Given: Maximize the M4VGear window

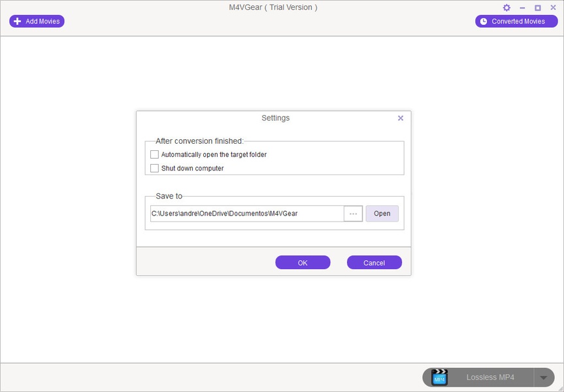Looking at the screenshot, I should [x=538, y=8].
